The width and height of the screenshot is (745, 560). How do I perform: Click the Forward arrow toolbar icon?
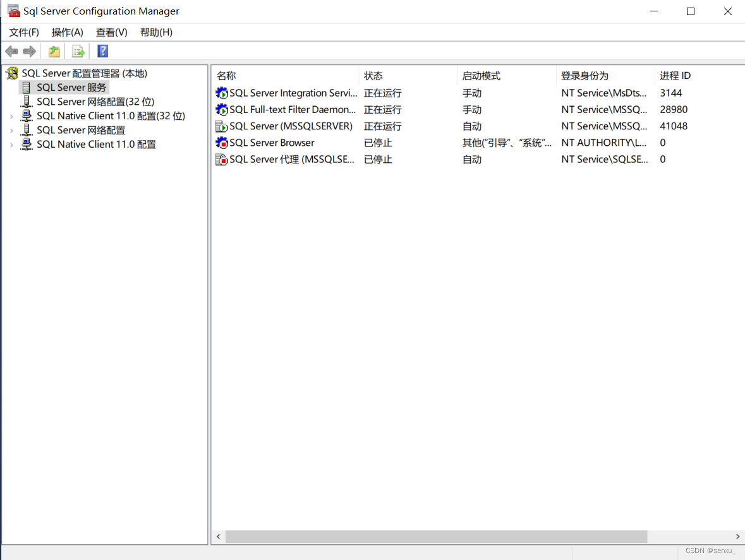(30, 51)
